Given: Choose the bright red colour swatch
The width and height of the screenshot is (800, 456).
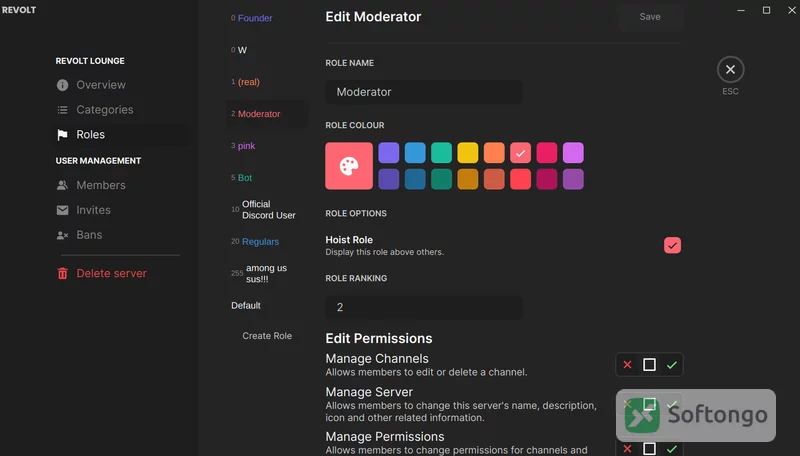Looking at the screenshot, I should (x=520, y=179).
